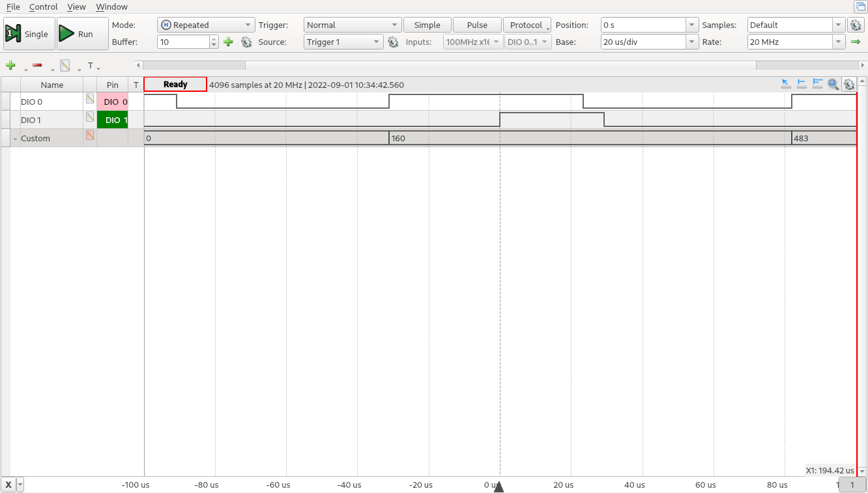The image size is (868, 493).
Task: Collapse the Custom bus row
Action: (x=16, y=139)
